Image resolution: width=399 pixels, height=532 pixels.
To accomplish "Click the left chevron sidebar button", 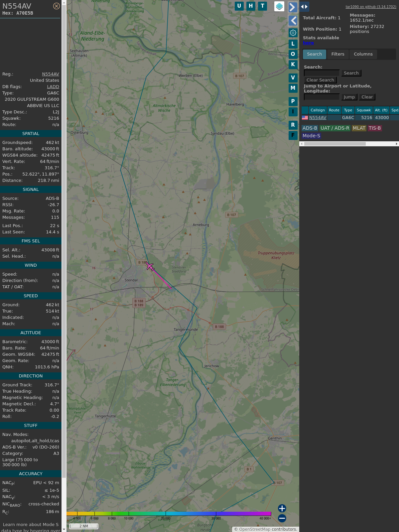I will click(293, 21).
